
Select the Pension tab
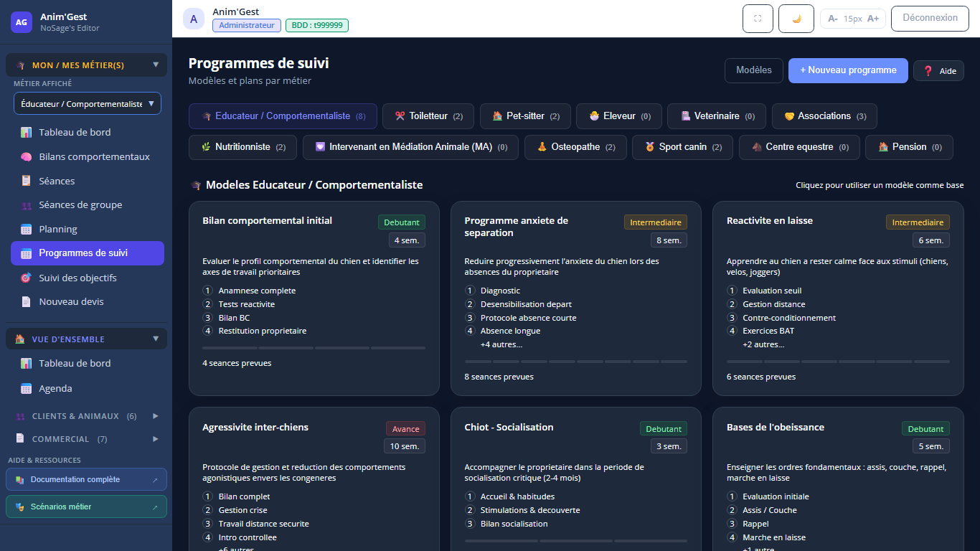909,147
